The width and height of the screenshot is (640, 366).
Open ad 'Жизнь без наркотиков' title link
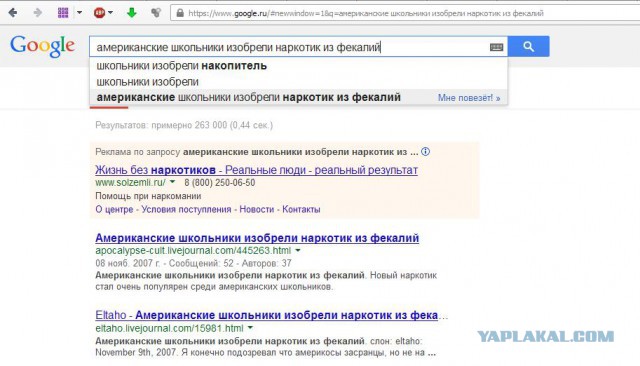tap(256, 170)
